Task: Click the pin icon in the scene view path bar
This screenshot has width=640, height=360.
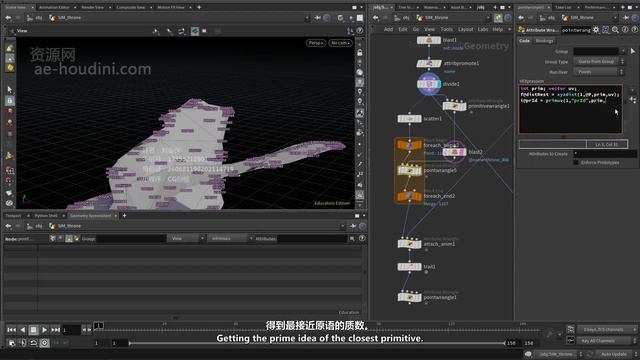Action: tap(317, 18)
